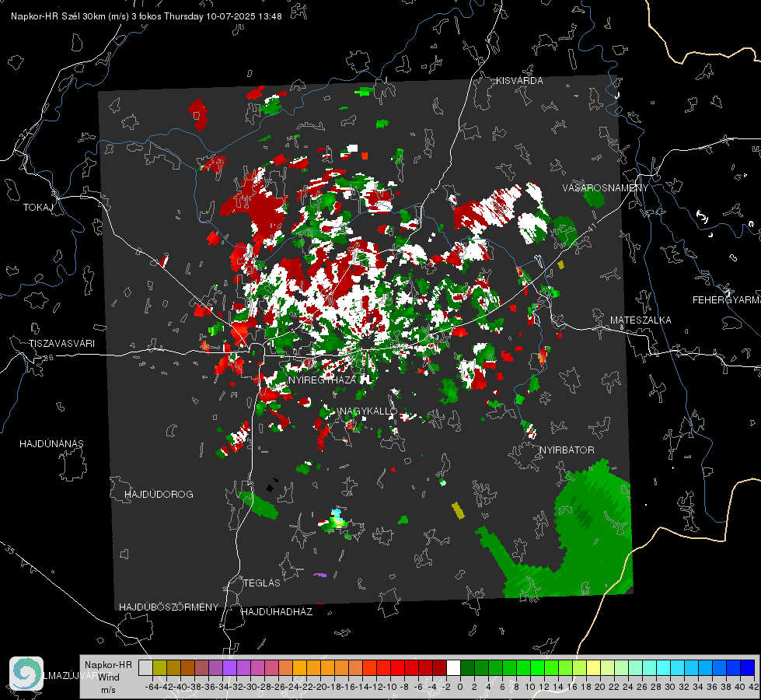Image resolution: width=761 pixels, height=700 pixels.
Task: Select the pale yellow legend swatch
Action: click(x=594, y=667)
